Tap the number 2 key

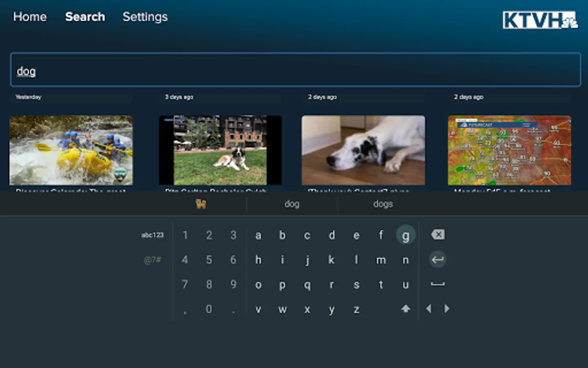pyautogui.click(x=209, y=235)
